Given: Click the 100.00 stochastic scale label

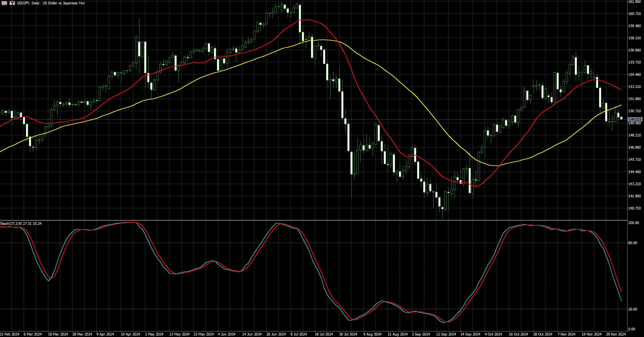Looking at the screenshot, I should [x=634, y=223].
